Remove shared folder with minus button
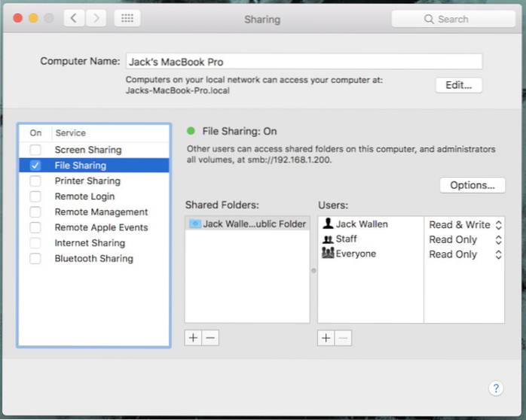The width and height of the screenshot is (526, 420). tap(210, 338)
